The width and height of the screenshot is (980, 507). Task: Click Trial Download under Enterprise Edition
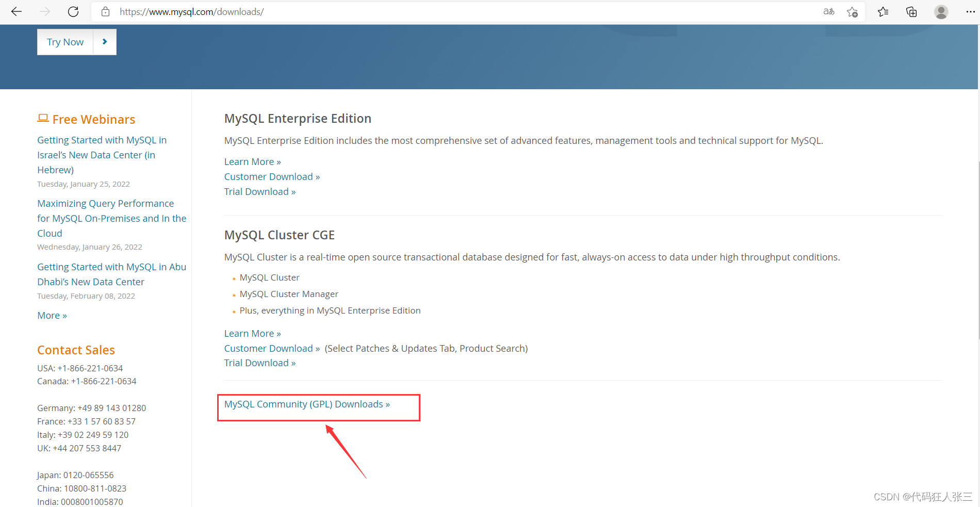(259, 191)
